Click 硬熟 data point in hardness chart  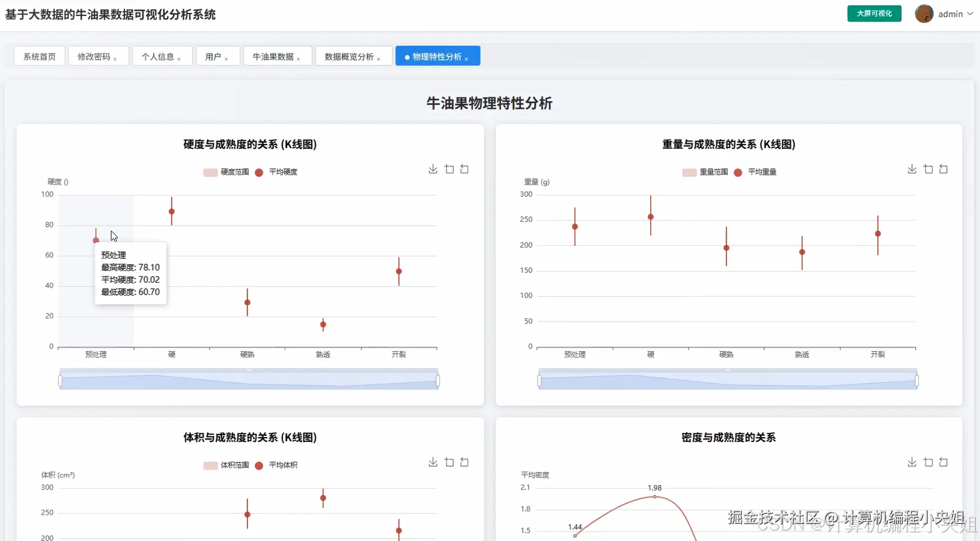pyautogui.click(x=247, y=302)
